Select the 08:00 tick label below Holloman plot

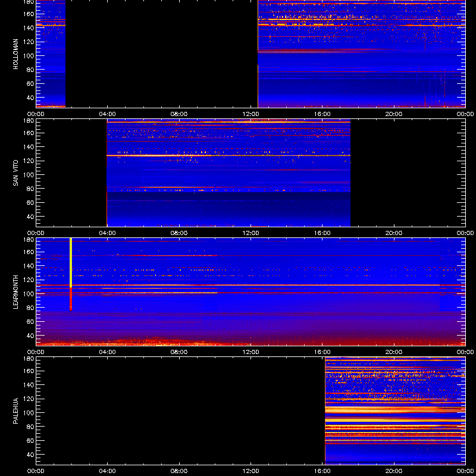tap(179, 114)
